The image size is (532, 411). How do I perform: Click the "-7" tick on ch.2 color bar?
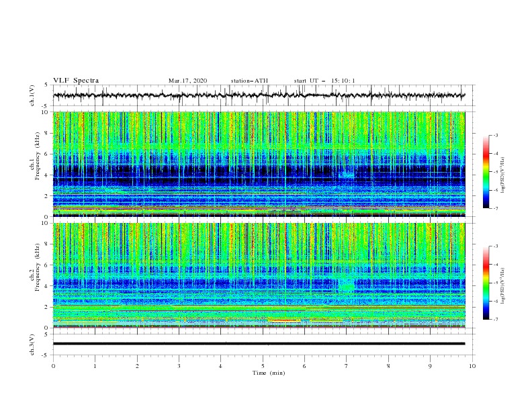(x=495, y=320)
